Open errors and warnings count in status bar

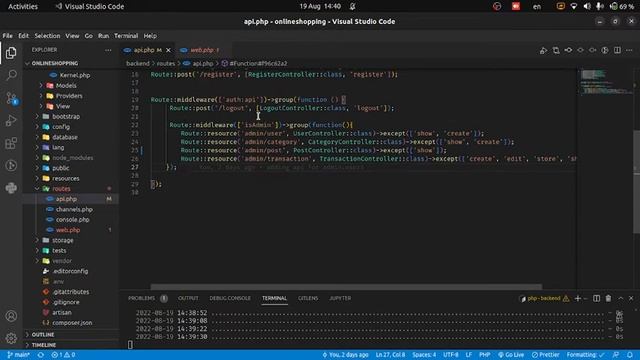(63, 355)
